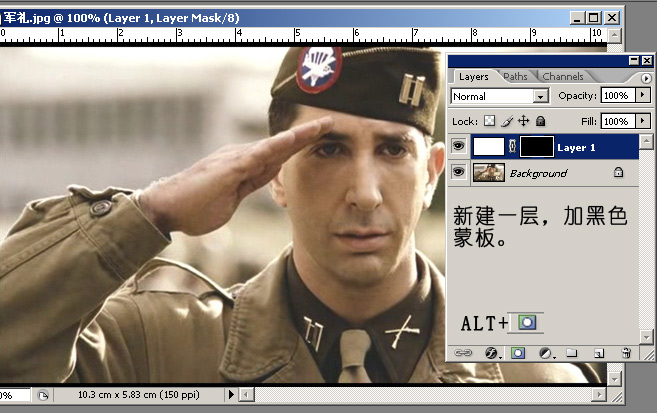
Task: Click the Background layer name
Action: 538,173
